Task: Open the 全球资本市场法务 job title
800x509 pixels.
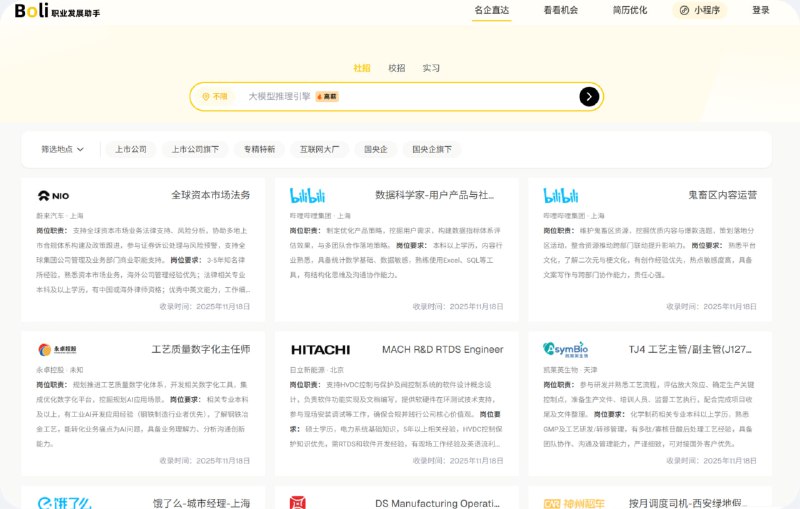Action: click(x=211, y=195)
